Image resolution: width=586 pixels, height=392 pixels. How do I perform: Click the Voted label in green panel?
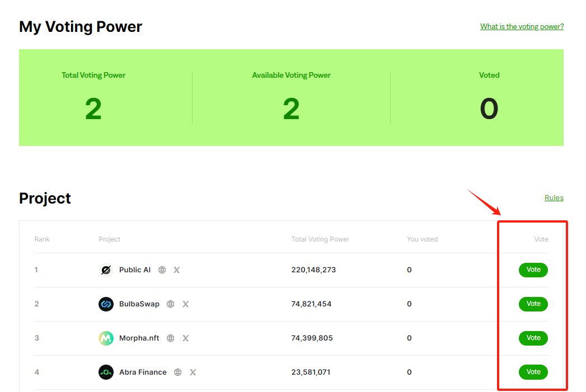click(x=489, y=75)
